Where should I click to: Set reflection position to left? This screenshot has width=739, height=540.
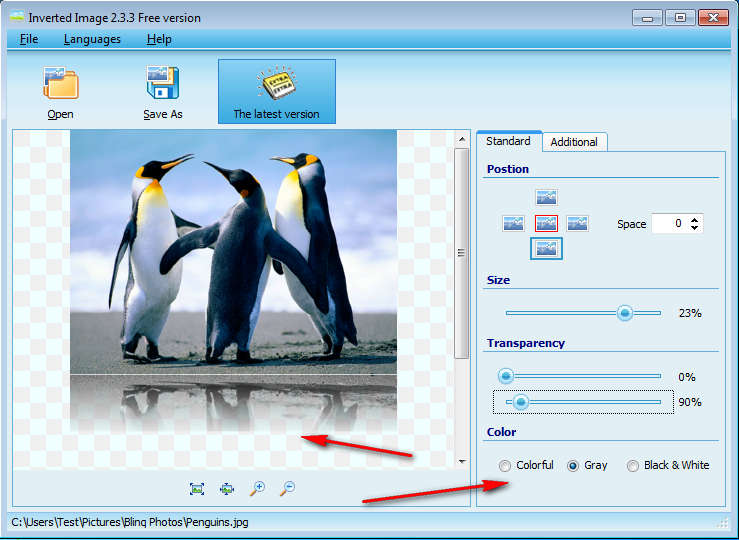point(513,223)
